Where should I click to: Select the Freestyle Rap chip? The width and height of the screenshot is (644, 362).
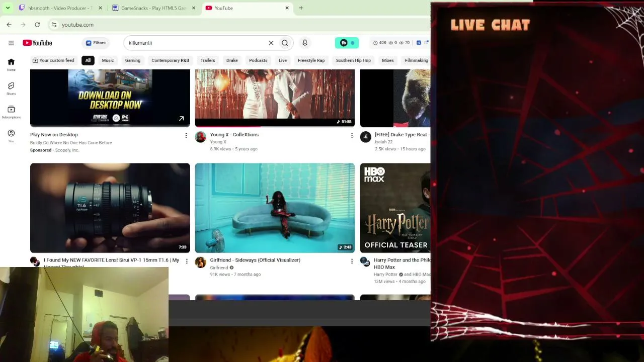point(311,60)
